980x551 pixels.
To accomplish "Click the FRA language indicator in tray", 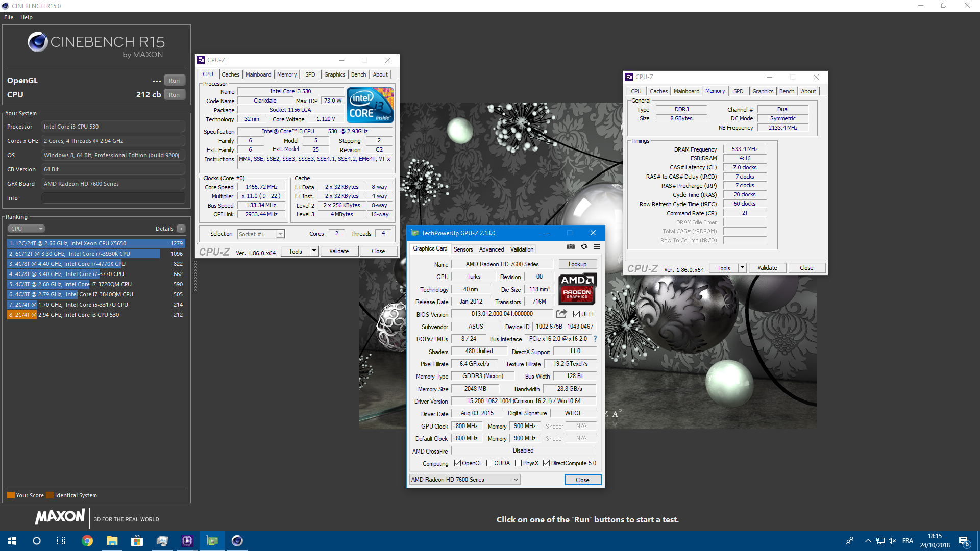I will point(908,541).
